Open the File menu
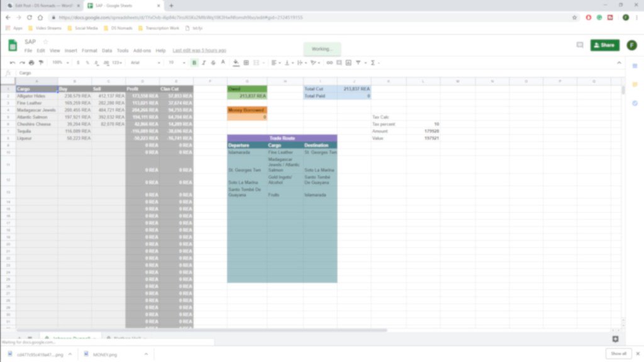The width and height of the screenshot is (644, 362). tap(28, 51)
